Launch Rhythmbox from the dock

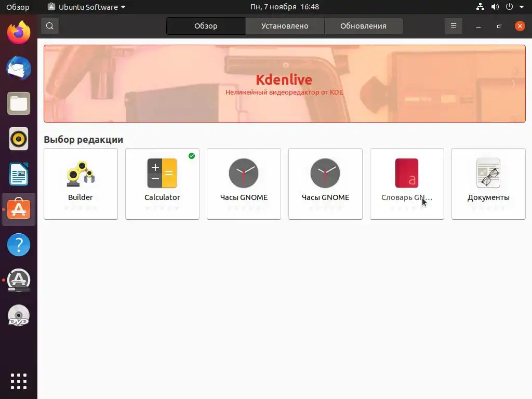[x=19, y=139]
